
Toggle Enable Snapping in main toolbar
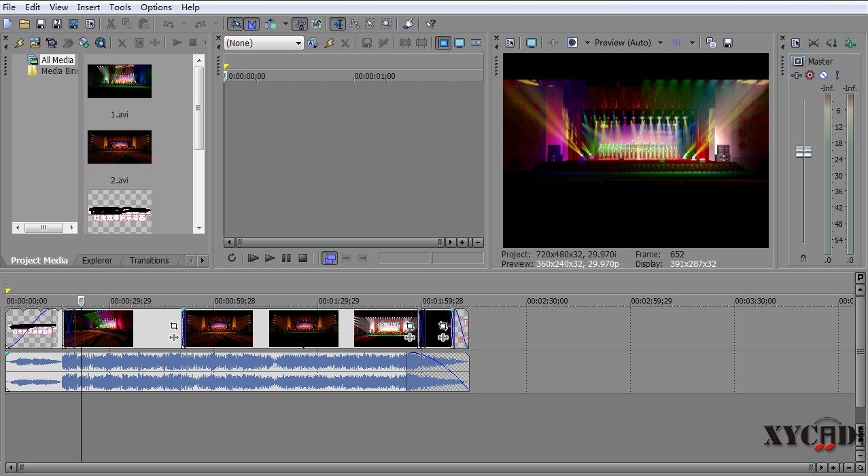[235, 24]
